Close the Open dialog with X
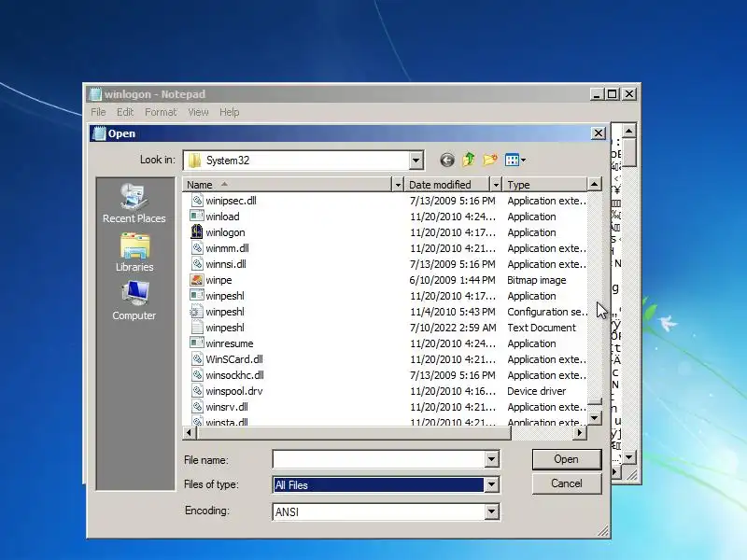 599,133
